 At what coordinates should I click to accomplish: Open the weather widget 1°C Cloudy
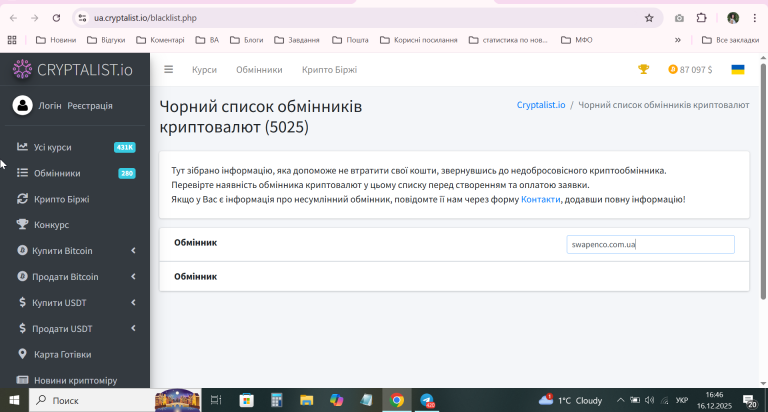pos(570,400)
